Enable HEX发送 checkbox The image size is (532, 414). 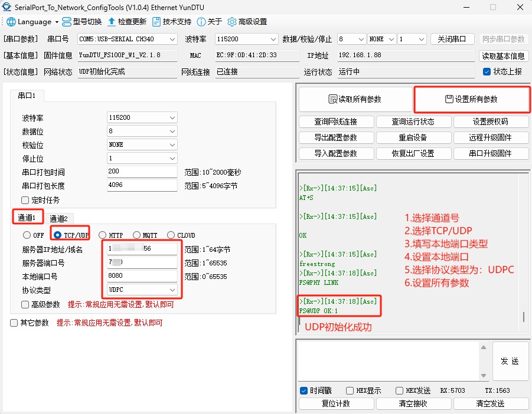(399, 390)
